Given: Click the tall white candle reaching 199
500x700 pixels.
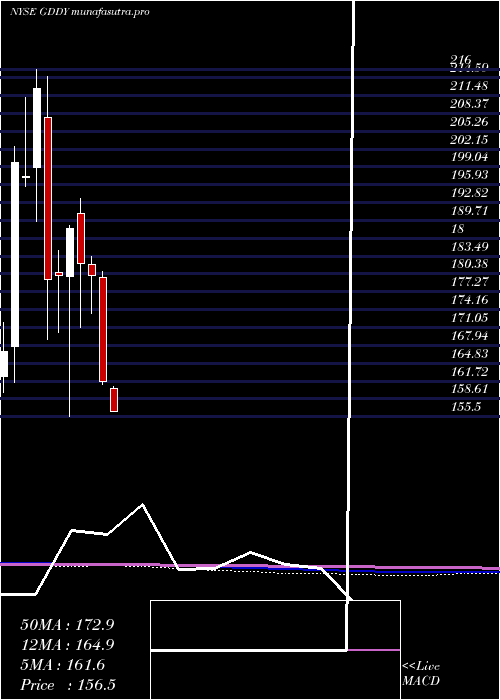Looking at the screenshot, I should tap(15, 254).
